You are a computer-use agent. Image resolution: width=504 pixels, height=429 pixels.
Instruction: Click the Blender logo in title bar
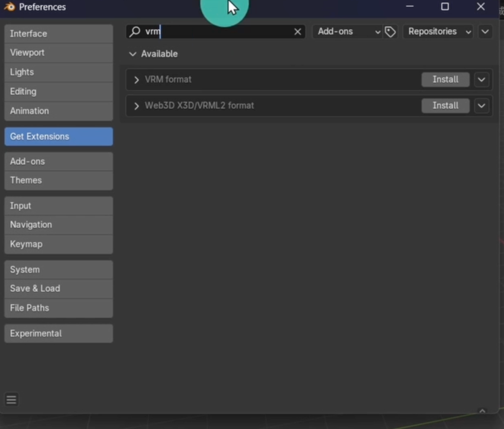pos(9,7)
